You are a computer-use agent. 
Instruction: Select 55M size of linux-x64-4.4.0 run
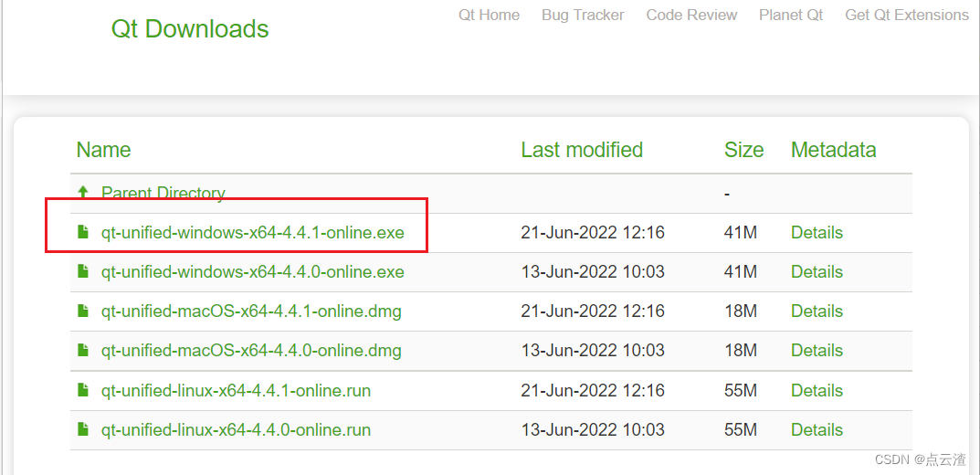(741, 430)
